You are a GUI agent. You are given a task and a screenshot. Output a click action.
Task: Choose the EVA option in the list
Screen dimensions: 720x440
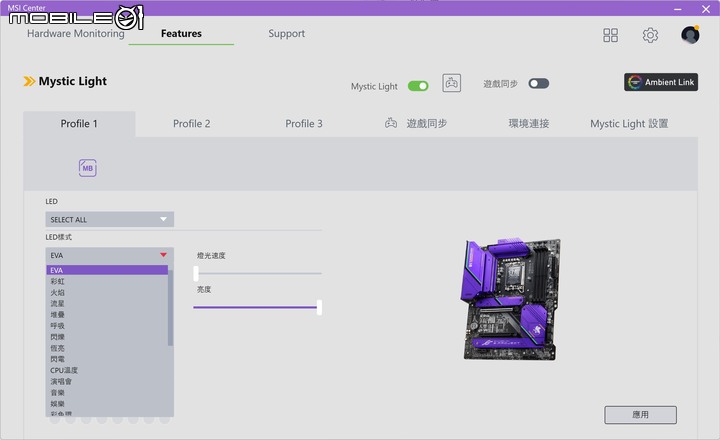(107, 270)
